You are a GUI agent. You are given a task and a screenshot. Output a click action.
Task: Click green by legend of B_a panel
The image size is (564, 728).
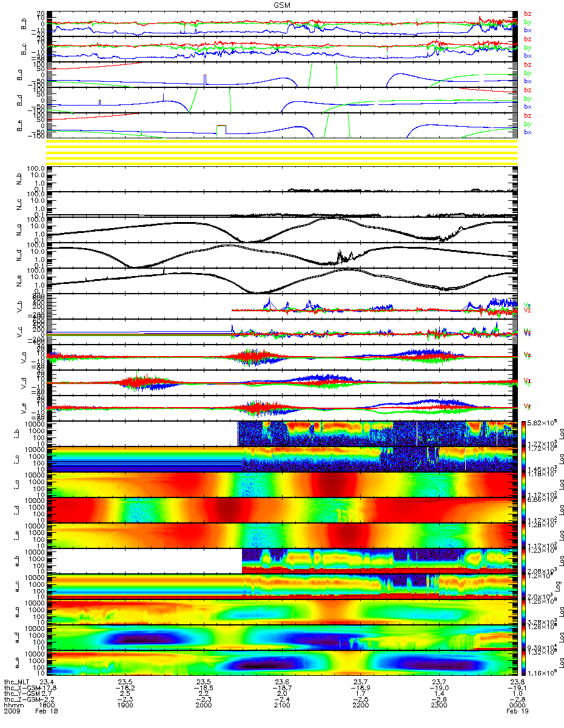527,73
